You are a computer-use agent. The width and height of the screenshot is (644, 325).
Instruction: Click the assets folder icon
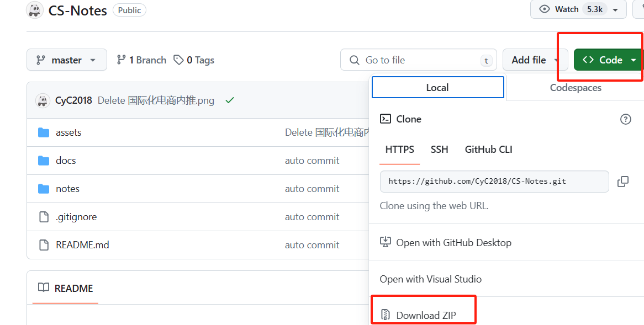coord(44,132)
